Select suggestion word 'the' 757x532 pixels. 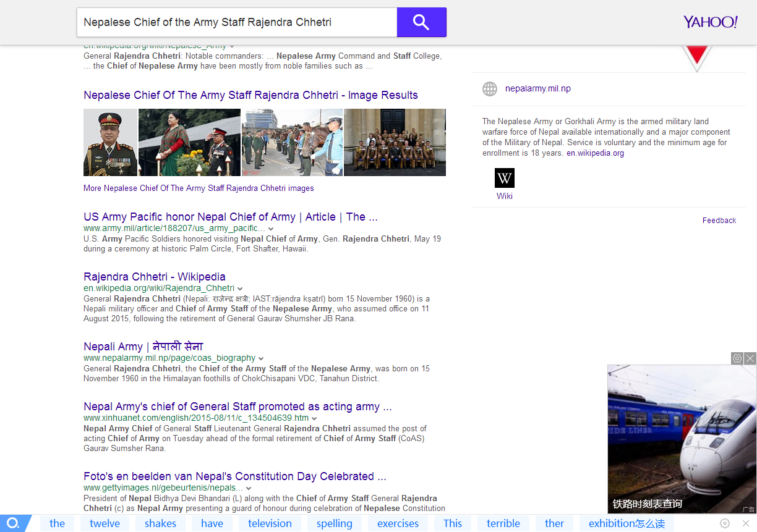[x=58, y=523]
